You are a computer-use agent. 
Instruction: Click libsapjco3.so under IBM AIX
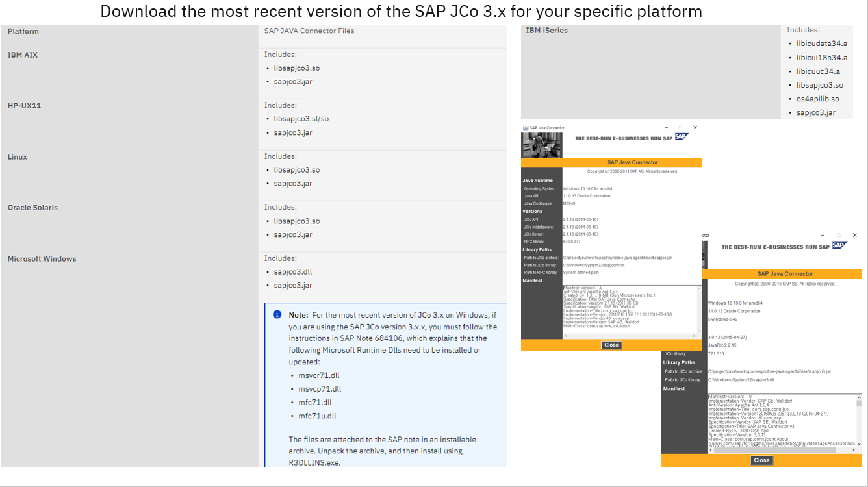297,68
